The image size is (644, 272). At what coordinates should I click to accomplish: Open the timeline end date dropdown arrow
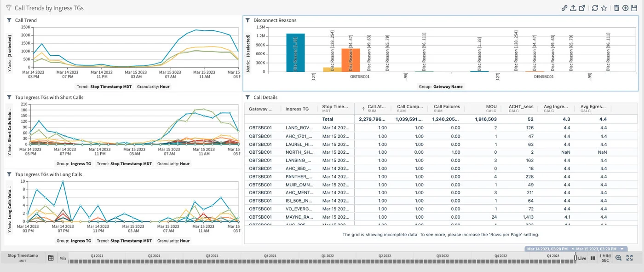(x=622, y=249)
